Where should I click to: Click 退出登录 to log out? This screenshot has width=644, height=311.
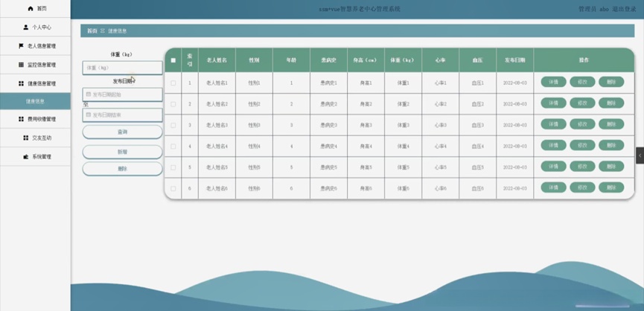pyautogui.click(x=624, y=9)
